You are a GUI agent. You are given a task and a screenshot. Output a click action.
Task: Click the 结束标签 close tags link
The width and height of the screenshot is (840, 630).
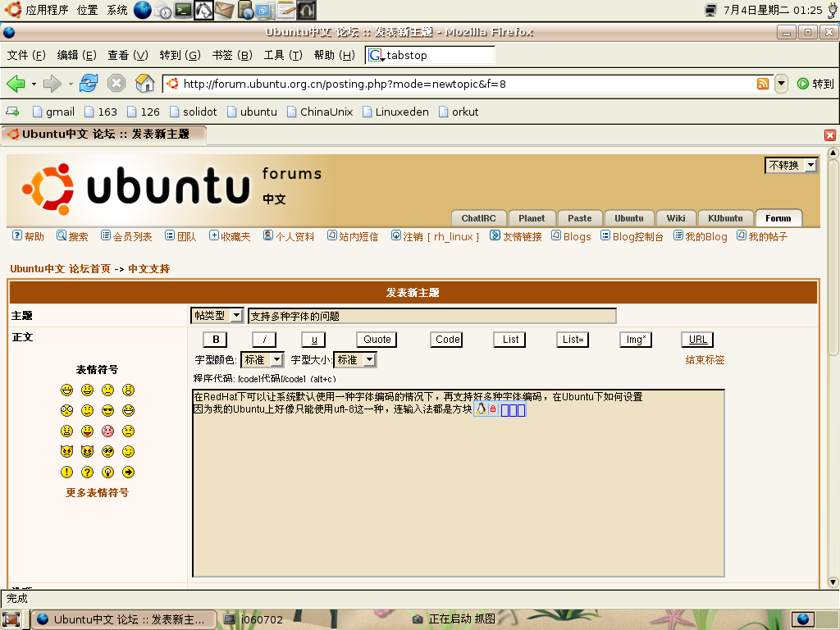[x=705, y=360]
